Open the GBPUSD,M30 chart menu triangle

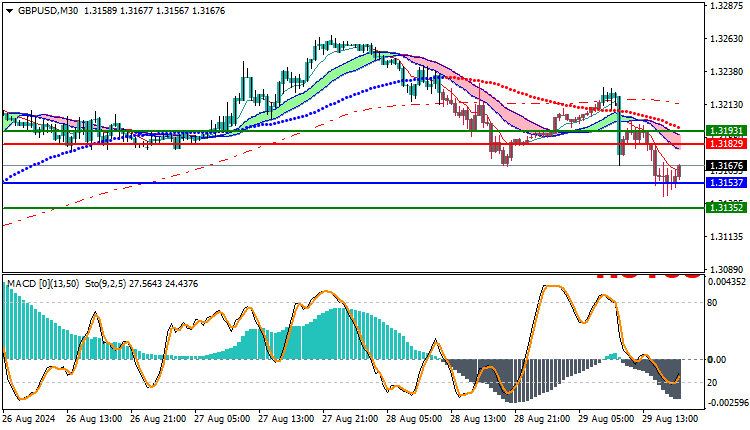[10, 11]
